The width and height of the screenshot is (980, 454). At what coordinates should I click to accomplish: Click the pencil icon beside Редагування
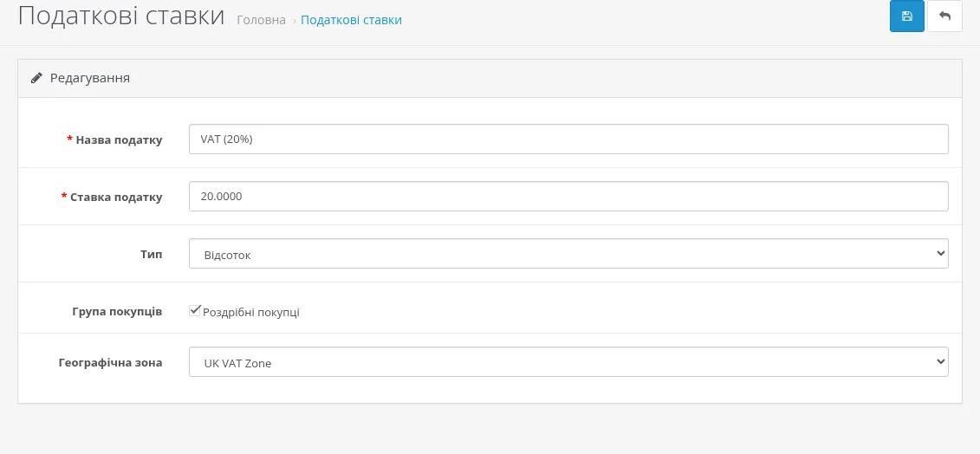coord(37,78)
